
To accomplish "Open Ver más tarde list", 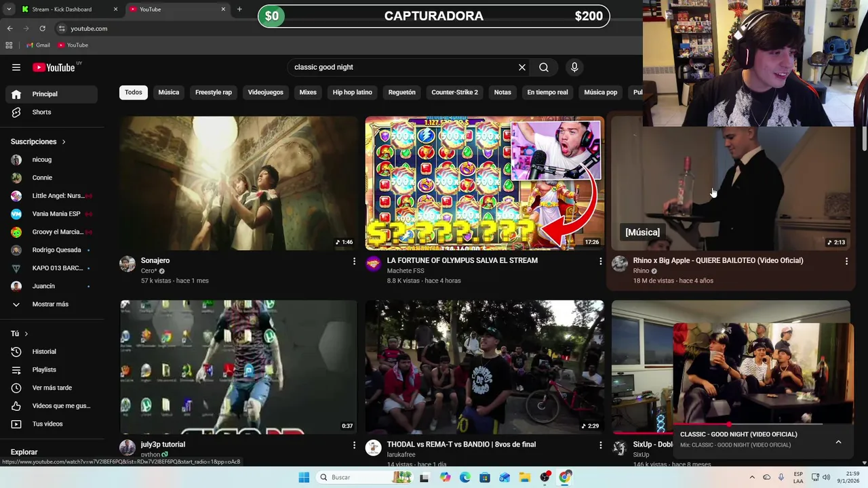I will point(52,388).
